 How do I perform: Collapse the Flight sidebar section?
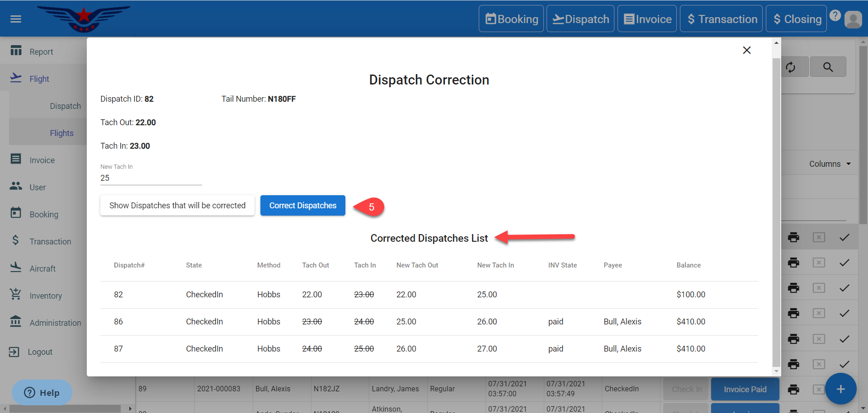click(39, 79)
